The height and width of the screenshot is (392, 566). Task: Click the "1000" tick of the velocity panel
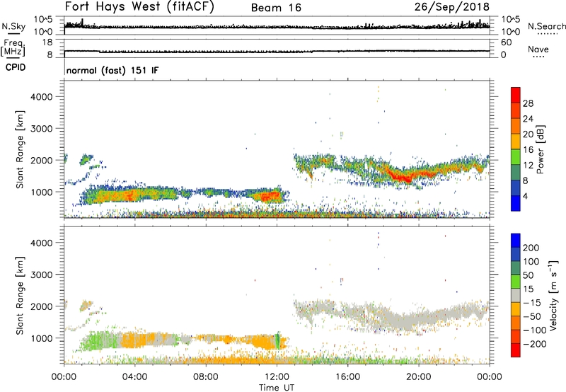(42, 338)
